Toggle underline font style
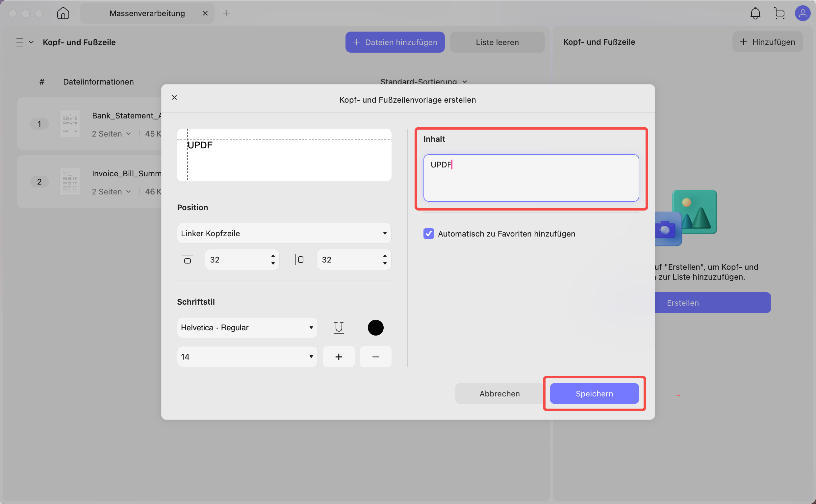This screenshot has height=504, width=816. 339,328
